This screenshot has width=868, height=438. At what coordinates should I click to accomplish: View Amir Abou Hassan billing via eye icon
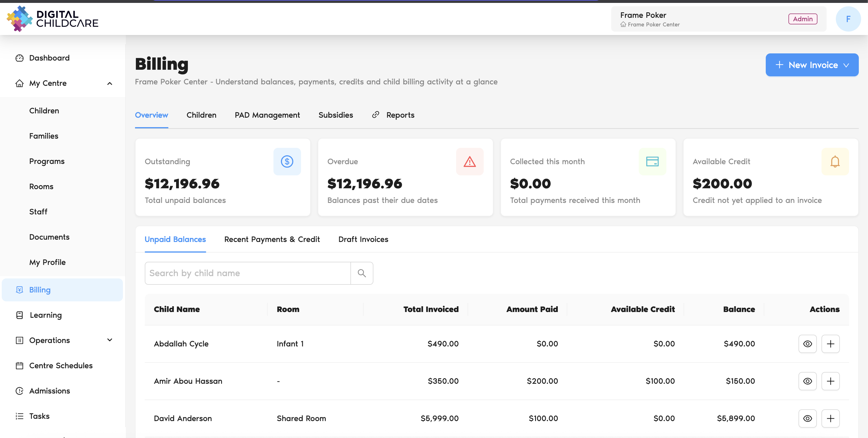click(807, 381)
